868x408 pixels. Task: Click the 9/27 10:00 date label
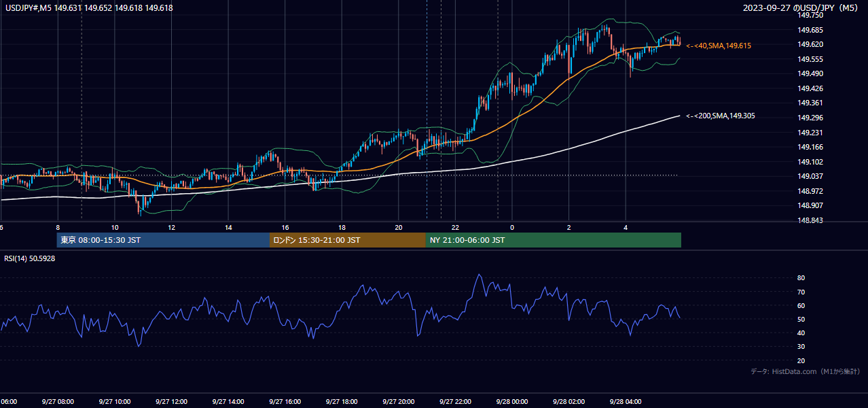point(115,401)
